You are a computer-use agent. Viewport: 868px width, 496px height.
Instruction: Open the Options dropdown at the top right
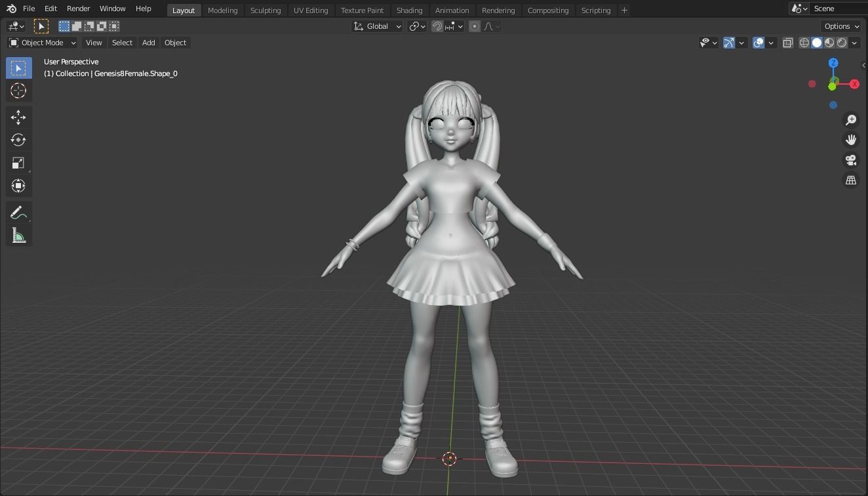coord(840,26)
